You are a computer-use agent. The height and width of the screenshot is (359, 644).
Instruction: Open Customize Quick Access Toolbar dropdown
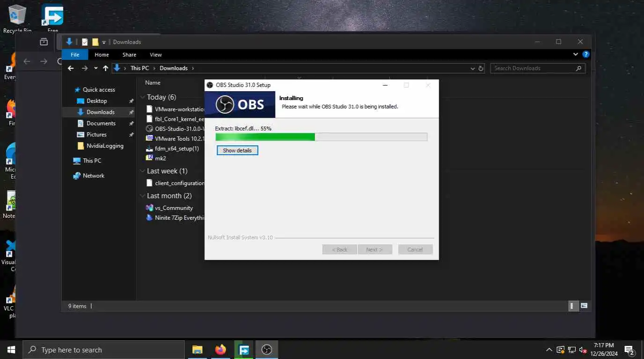(x=104, y=42)
